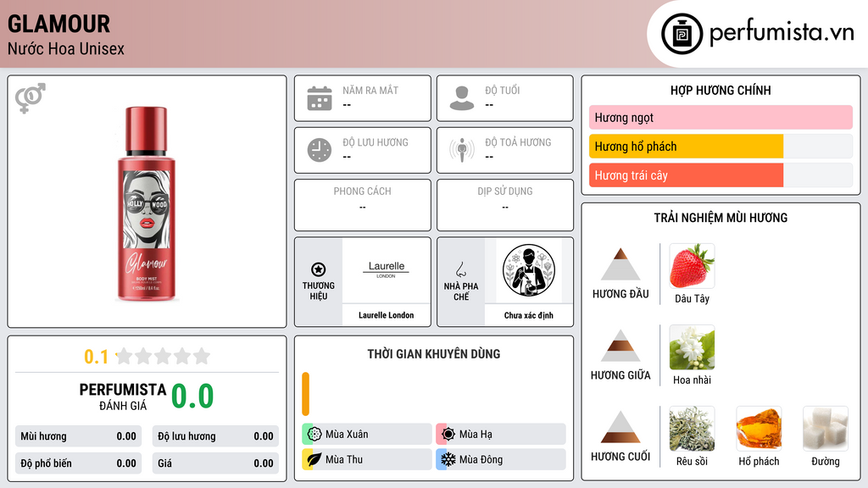Click the Hương giữa pyramid icon
The width and height of the screenshot is (868, 488).
tap(620, 346)
